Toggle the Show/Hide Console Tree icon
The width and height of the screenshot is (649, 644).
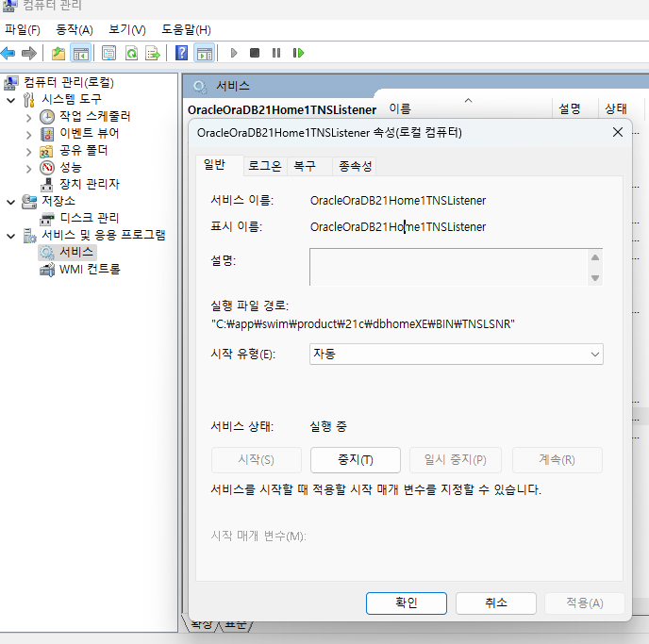[81, 53]
